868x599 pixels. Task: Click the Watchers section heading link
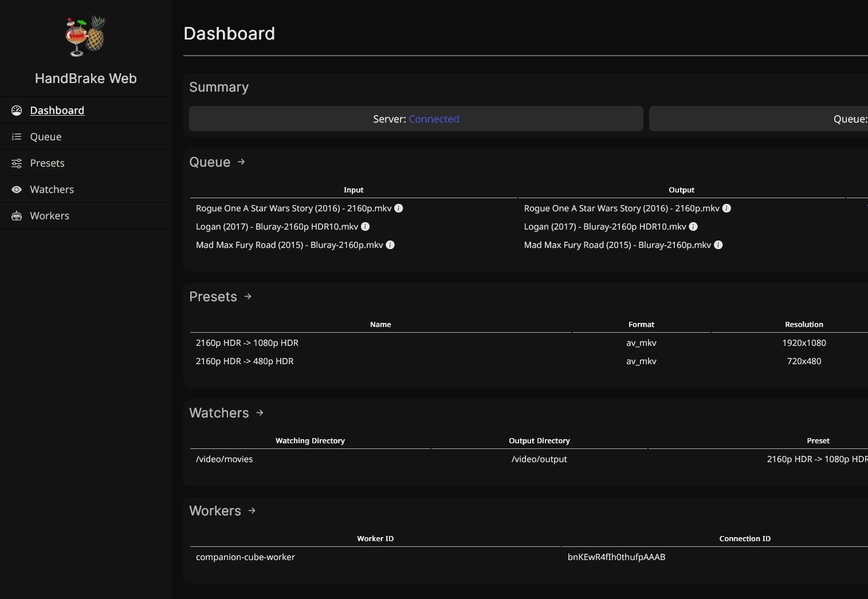(x=219, y=413)
